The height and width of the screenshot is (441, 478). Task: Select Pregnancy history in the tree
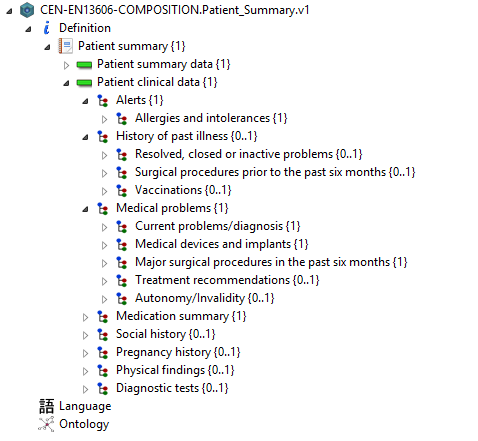178,352
